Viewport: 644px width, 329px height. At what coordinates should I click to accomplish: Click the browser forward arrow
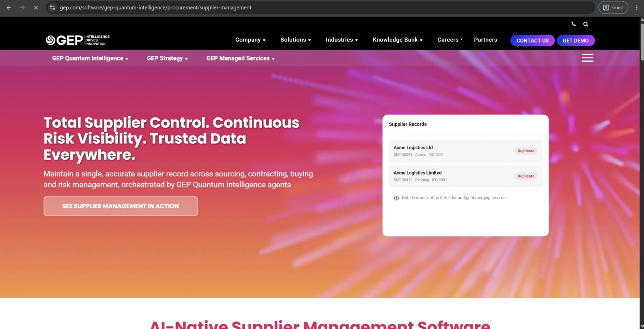point(22,7)
